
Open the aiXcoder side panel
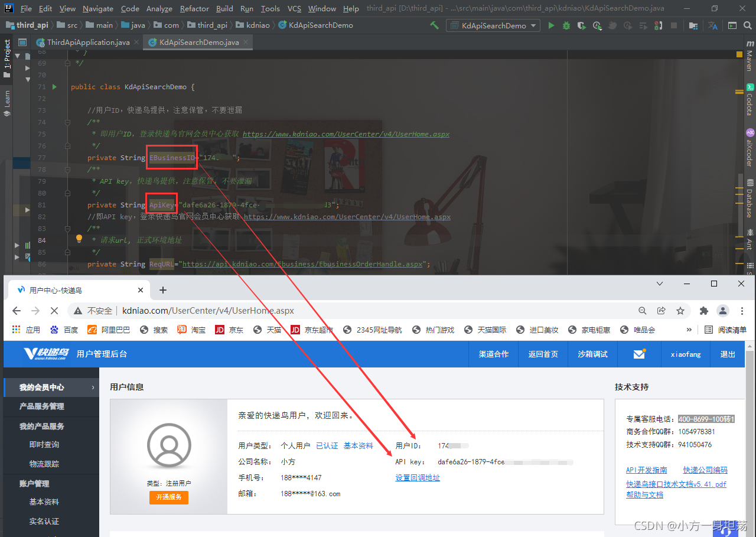point(750,148)
